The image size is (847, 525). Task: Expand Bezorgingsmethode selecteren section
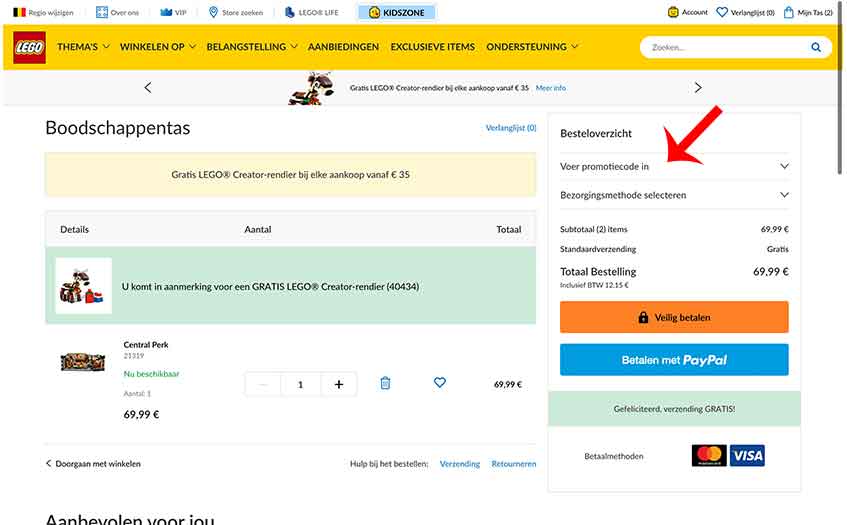click(x=674, y=195)
